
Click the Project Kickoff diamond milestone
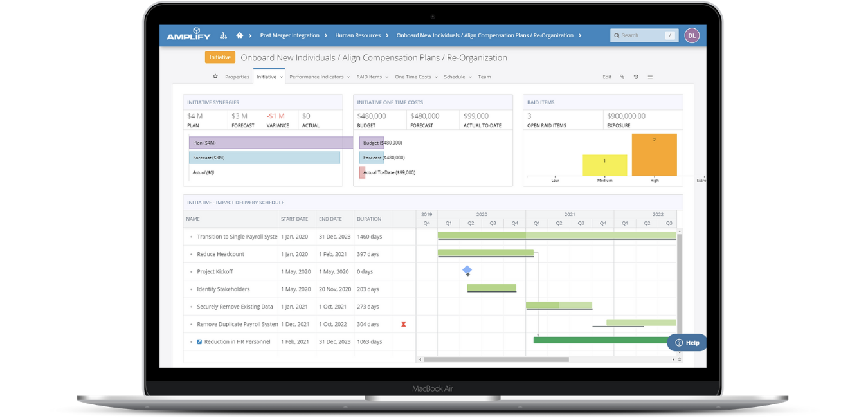pyautogui.click(x=467, y=270)
